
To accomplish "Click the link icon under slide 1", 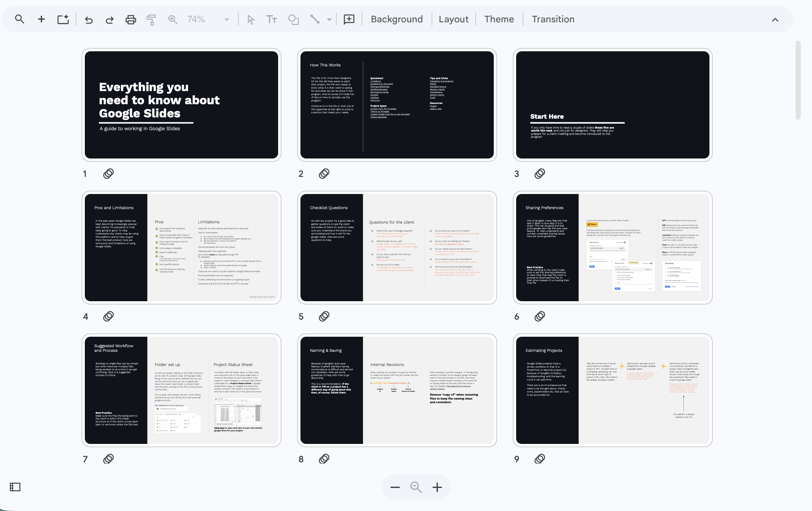I will tap(108, 174).
